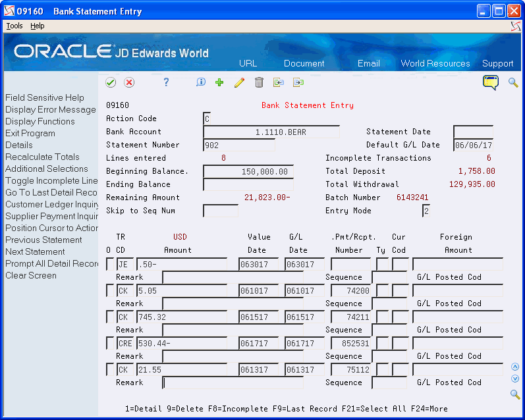Image resolution: width=525 pixels, height=420 pixels.
Task: Click the green checkmark OK icon
Action: point(111,82)
